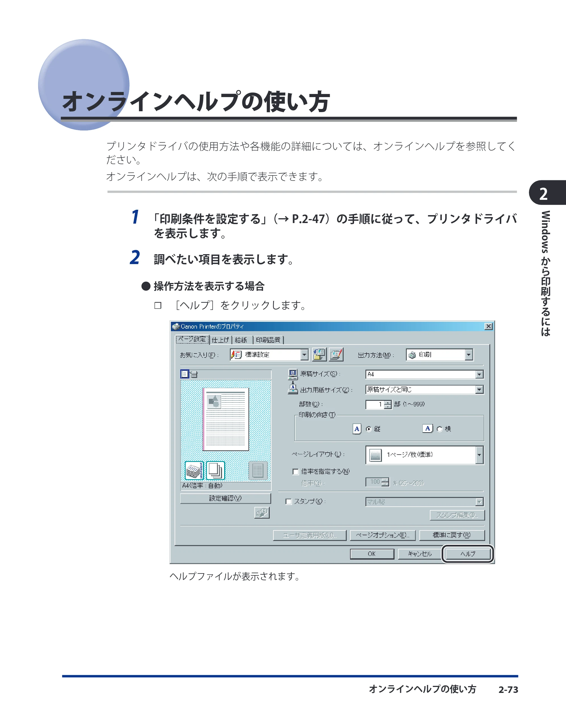
Task: Switch to the ページ設定 tab
Action: click(x=192, y=339)
